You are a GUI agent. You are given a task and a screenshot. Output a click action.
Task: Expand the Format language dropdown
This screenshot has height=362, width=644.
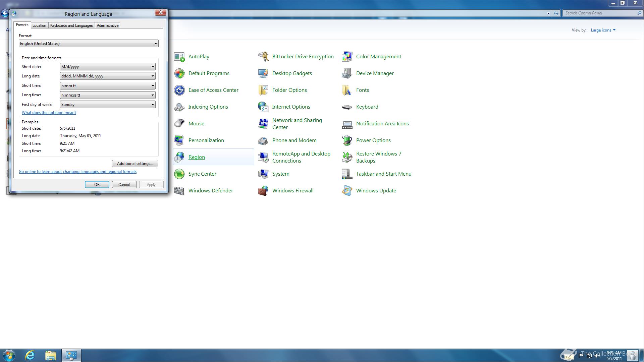(x=89, y=44)
